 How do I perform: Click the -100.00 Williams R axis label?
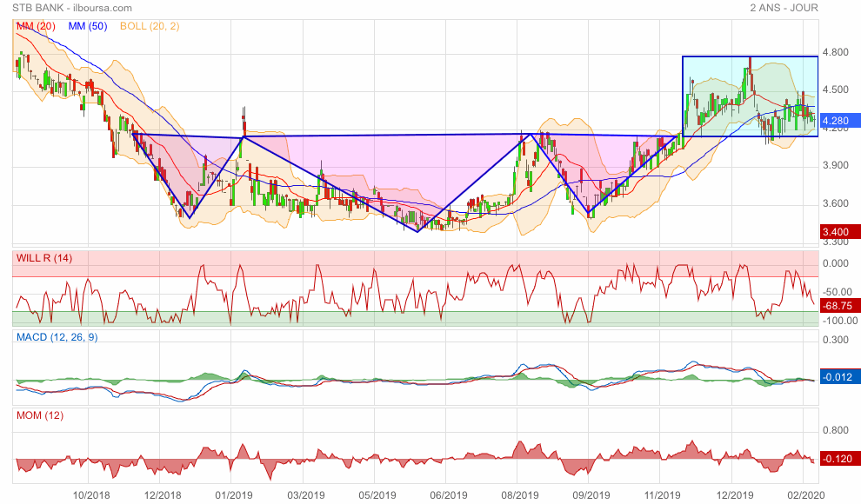[840, 321]
